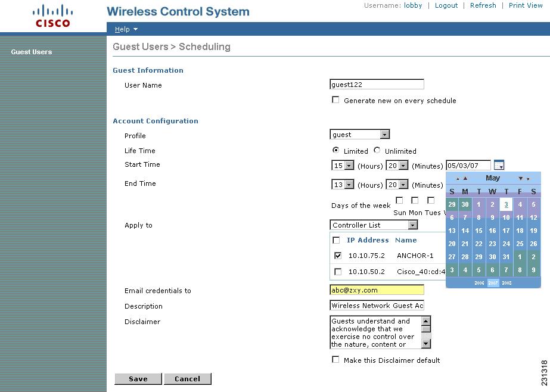The width and height of the screenshot is (550, 392).
Task: Select the Unlimited life time radio button
Action: pos(377,150)
